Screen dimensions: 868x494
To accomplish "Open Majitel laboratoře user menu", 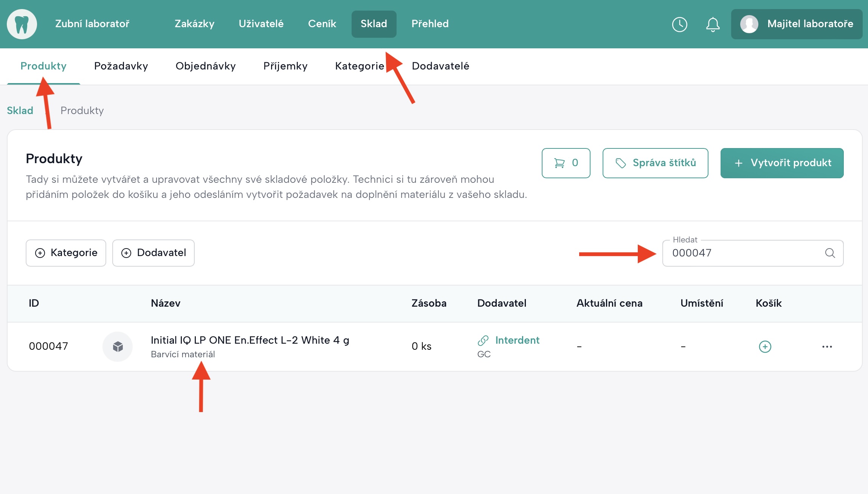I will pos(797,24).
